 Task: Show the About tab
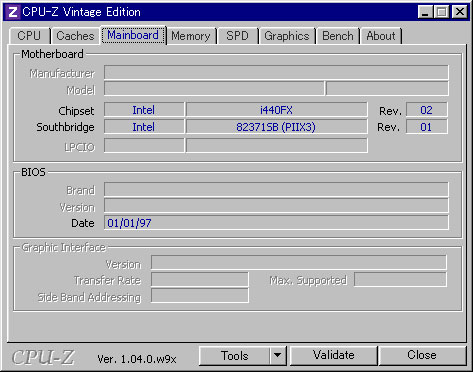tap(381, 36)
